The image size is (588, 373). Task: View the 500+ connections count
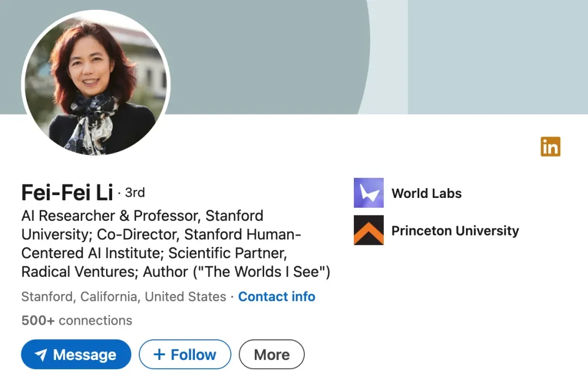tap(77, 321)
